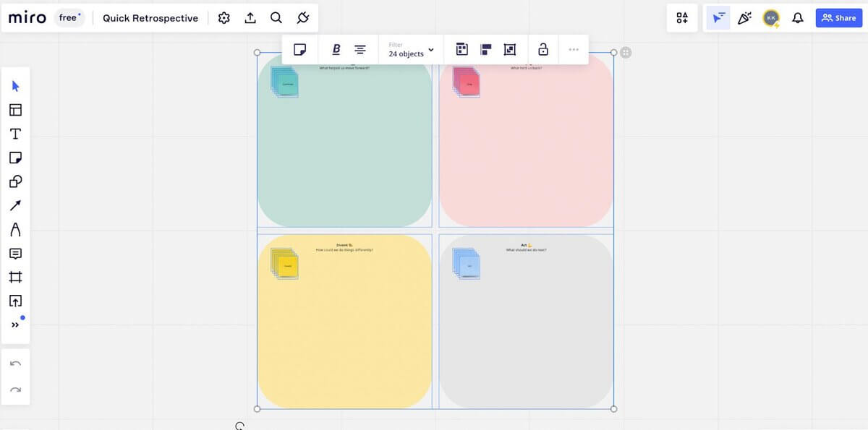The image size is (868, 430).
Task: Open the notifications bell menu
Action: [x=798, y=17]
